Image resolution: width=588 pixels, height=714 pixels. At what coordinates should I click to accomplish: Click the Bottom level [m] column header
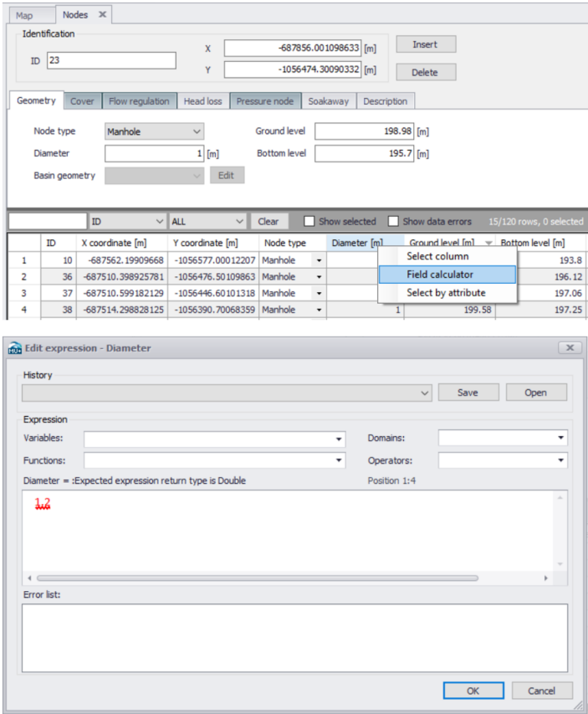540,243
